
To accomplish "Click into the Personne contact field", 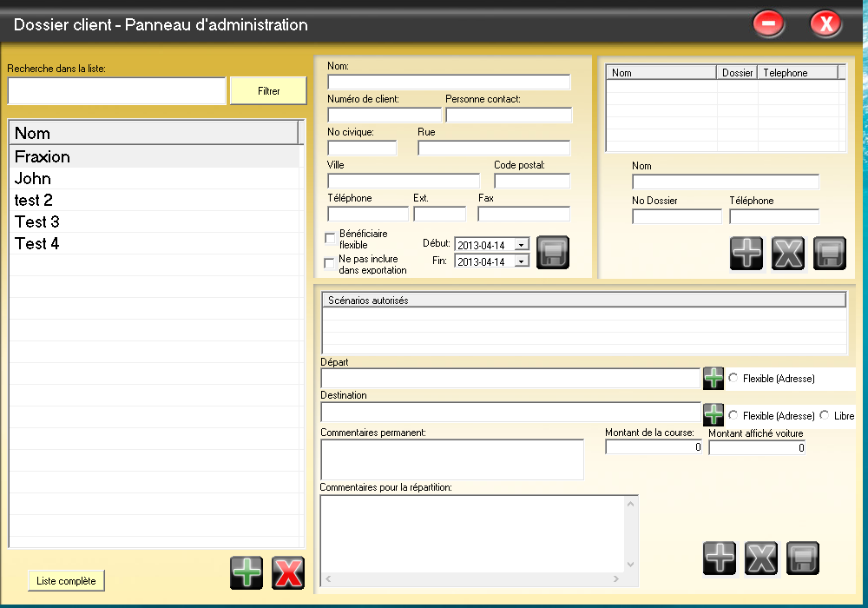I will tap(509, 115).
